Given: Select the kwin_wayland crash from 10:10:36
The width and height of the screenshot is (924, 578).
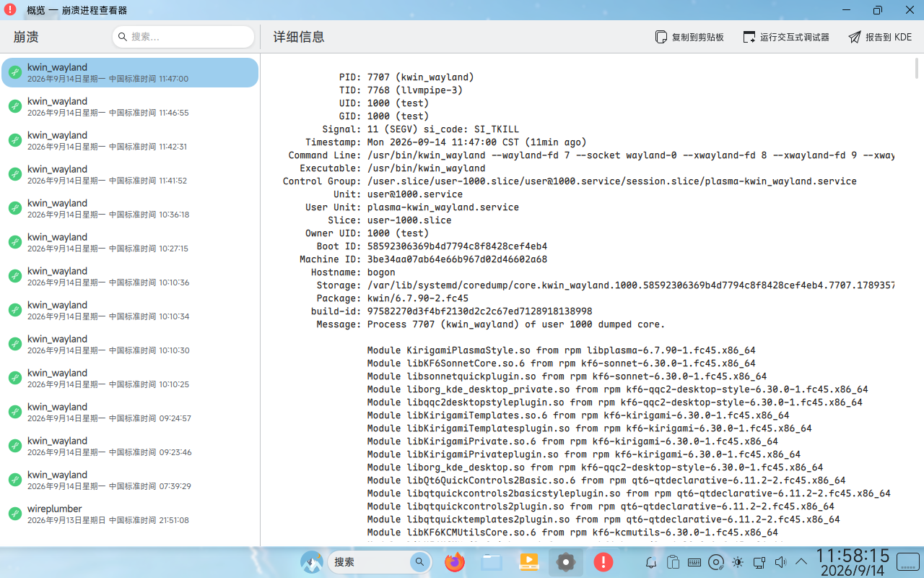Looking at the screenshot, I should (x=130, y=276).
